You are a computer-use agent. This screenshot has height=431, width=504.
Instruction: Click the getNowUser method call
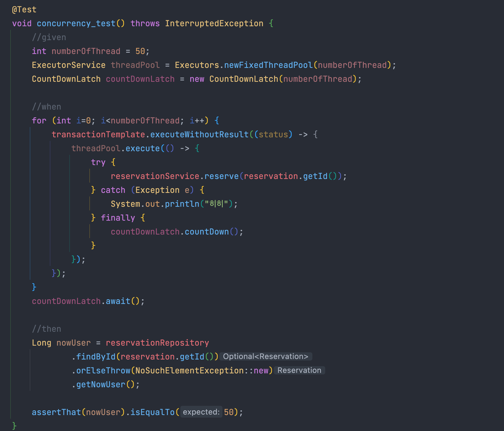click(x=101, y=384)
